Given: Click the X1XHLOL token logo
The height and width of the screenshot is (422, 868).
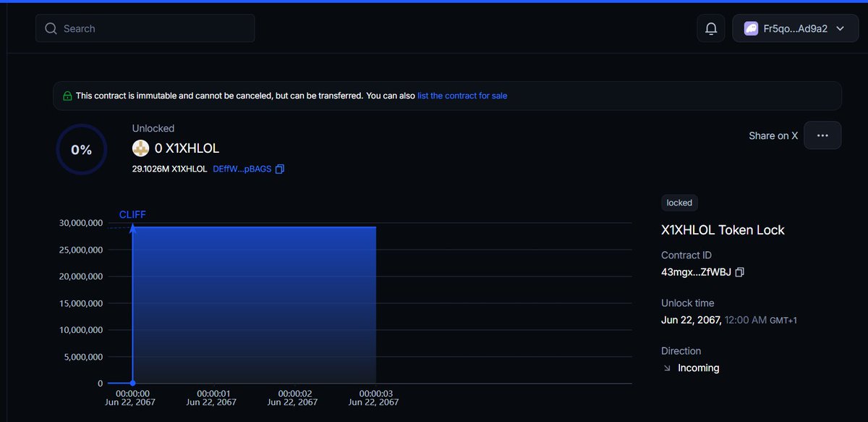Looking at the screenshot, I should coord(140,148).
